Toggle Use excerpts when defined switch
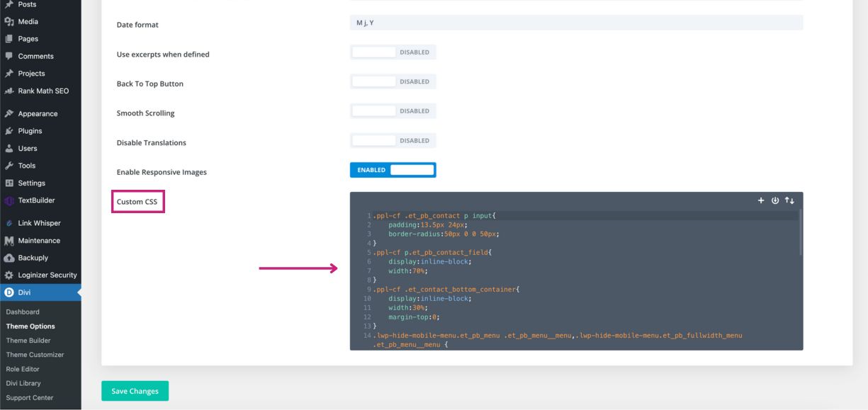 393,52
